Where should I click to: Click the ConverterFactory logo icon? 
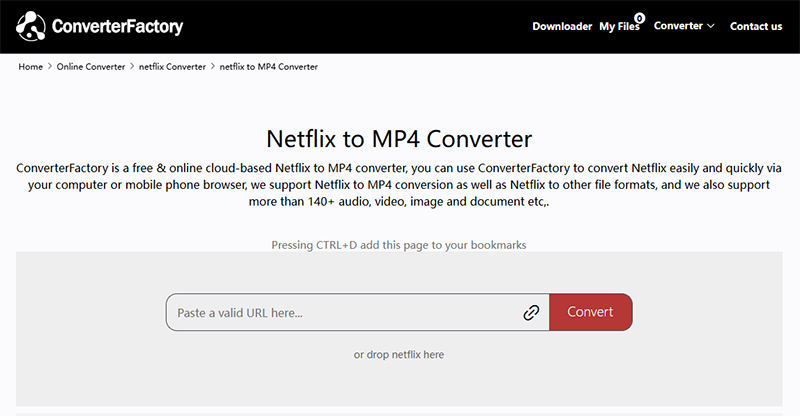[x=31, y=26]
